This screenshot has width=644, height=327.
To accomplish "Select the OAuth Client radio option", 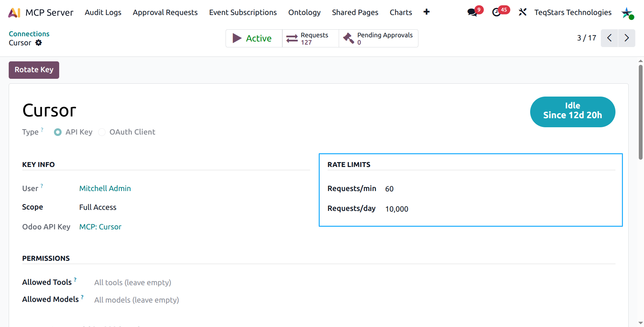I will click(x=102, y=132).
